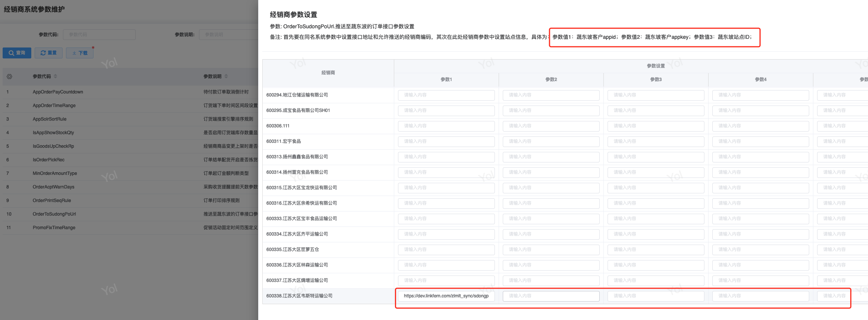868x320 pixels.
Task: Select the AppSolrSortRule parameter code
Action: [49, 119]
